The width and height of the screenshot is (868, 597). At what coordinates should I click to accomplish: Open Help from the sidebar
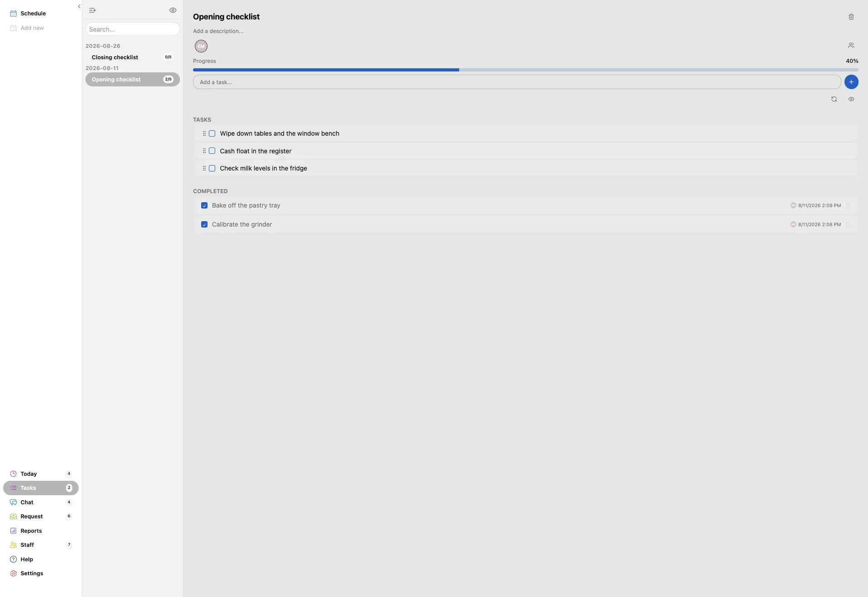click(x=41, y=559)
